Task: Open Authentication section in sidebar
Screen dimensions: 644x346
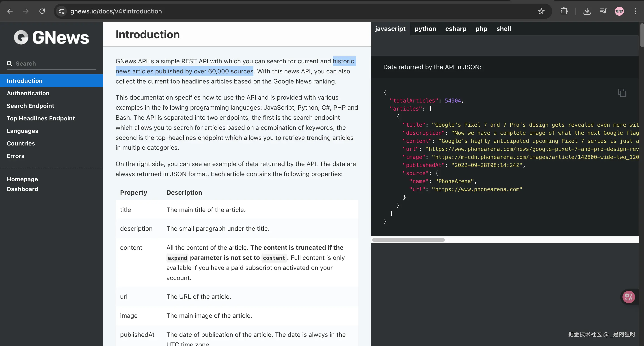Action: (x=28, y=93)
